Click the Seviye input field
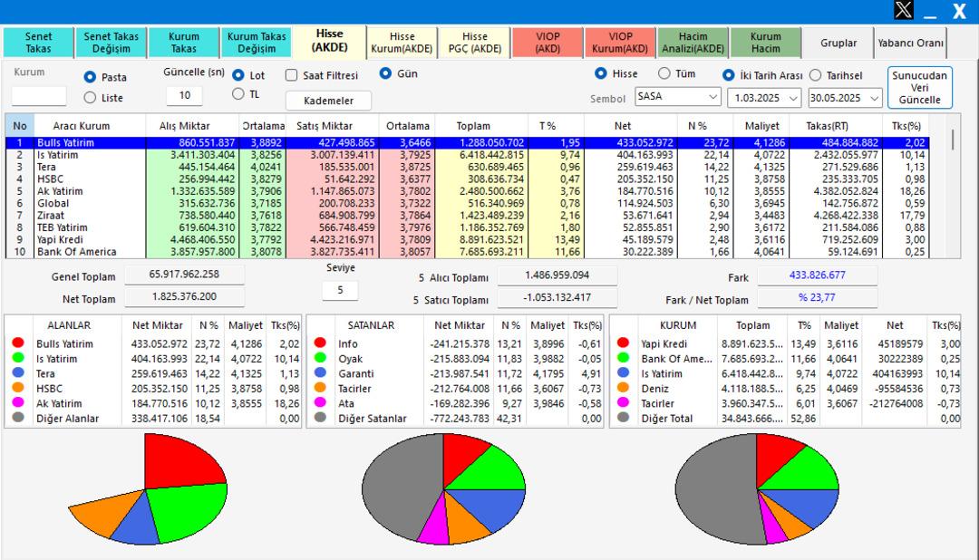The height and width of the screenshot is (560, 979). point(340,290)
